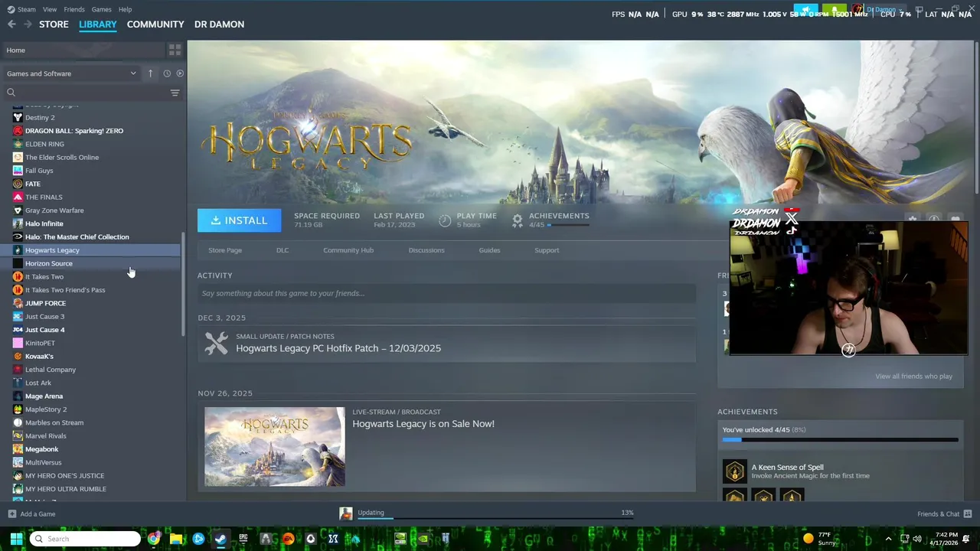This screenshot has height=551, width=980.
Task: Click the library list scrollbar
Action: click(x=183, y=285)
